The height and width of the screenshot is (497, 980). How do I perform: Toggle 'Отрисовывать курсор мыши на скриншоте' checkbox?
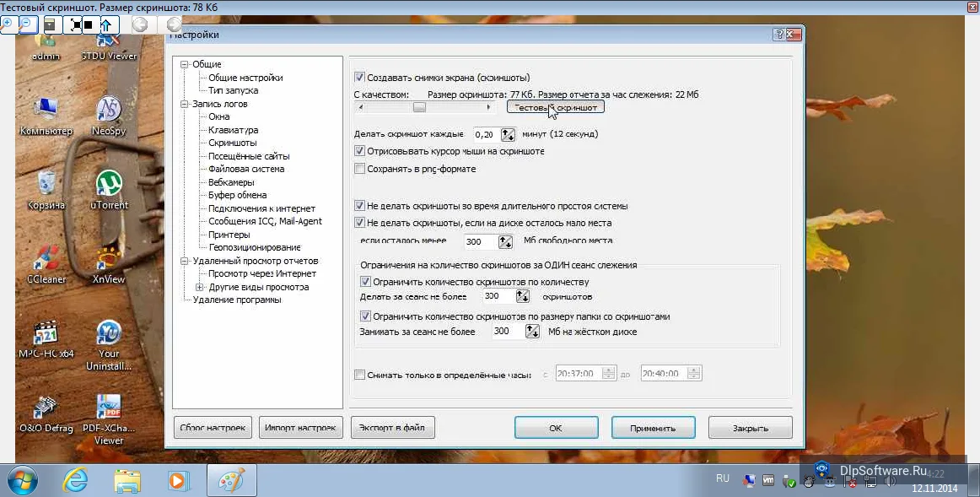[359, 151]
